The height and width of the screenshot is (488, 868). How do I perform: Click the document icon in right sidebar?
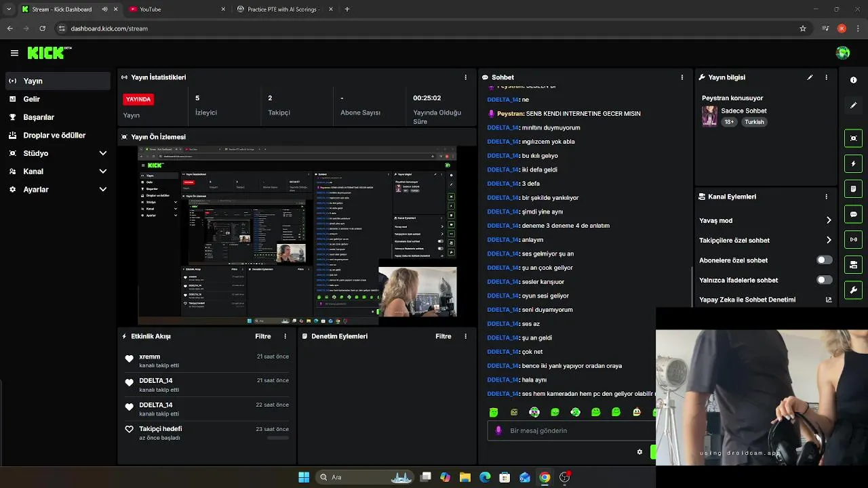[853, 188]
